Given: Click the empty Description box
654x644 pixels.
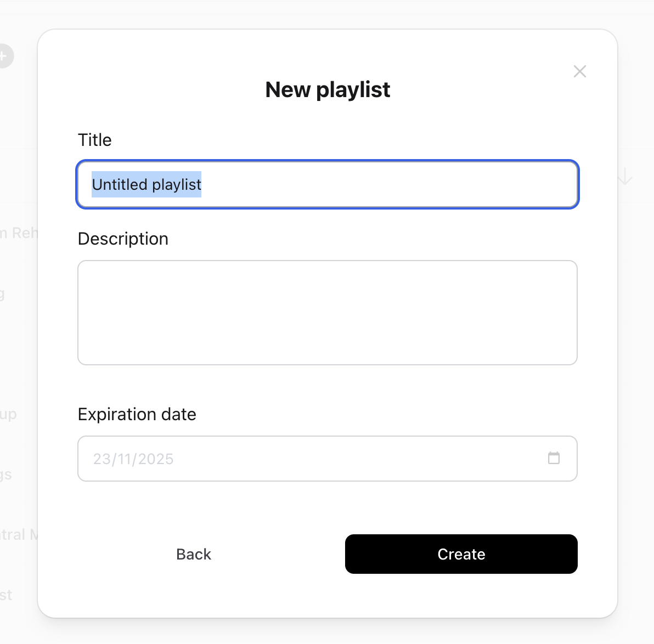Looking at the screenshot, I should 328,313.
